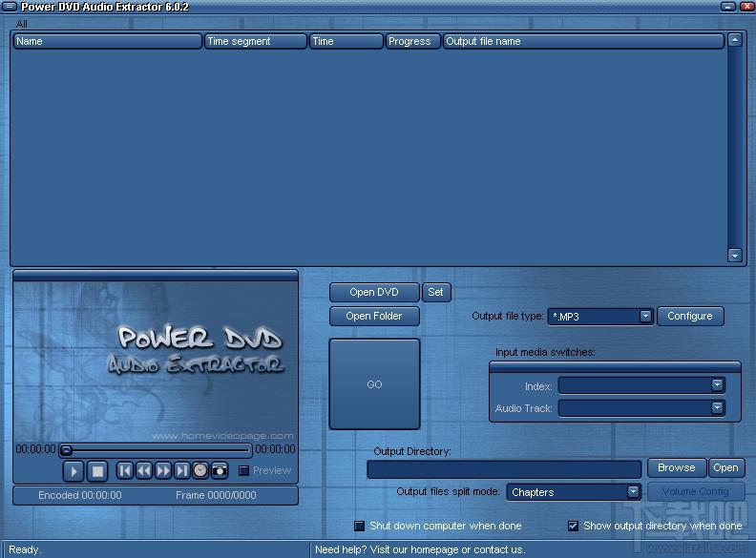
Task: Click the Time column header
Action: [x=346, y=41]
